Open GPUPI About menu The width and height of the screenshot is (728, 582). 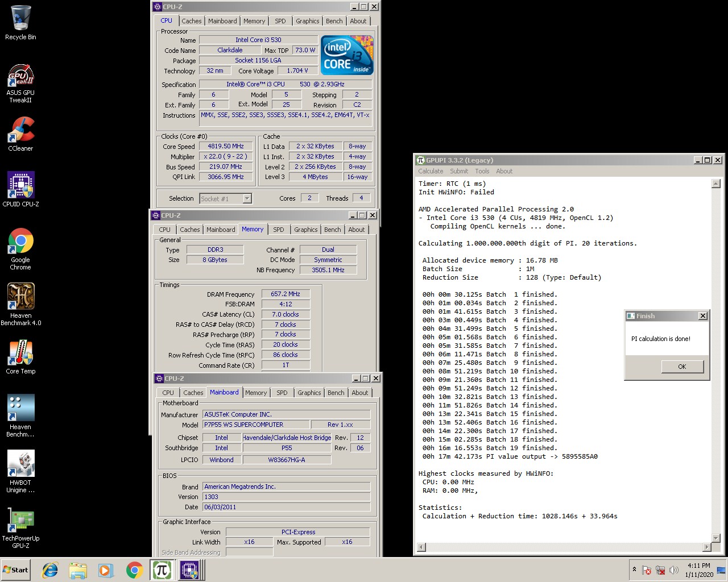point(504,171)
